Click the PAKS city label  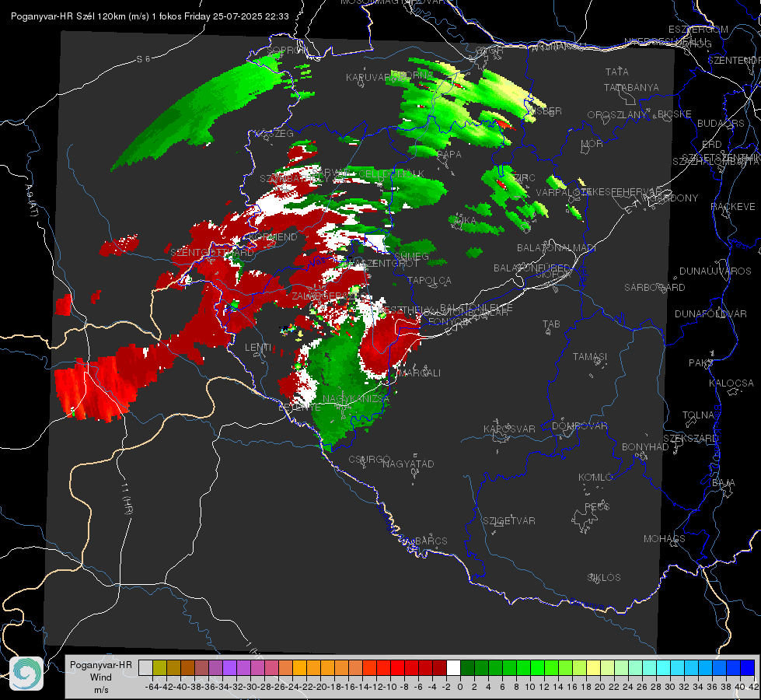point(700,363)
